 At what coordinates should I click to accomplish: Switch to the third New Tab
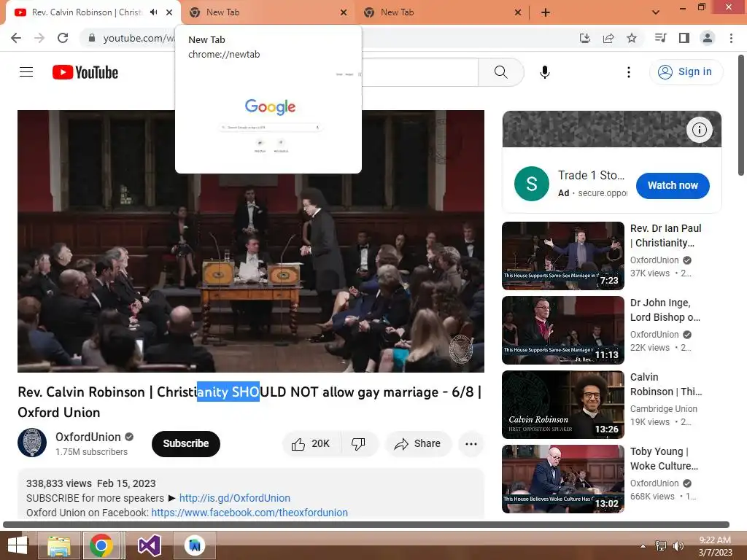pyautogui.click(x=441, y=12)
